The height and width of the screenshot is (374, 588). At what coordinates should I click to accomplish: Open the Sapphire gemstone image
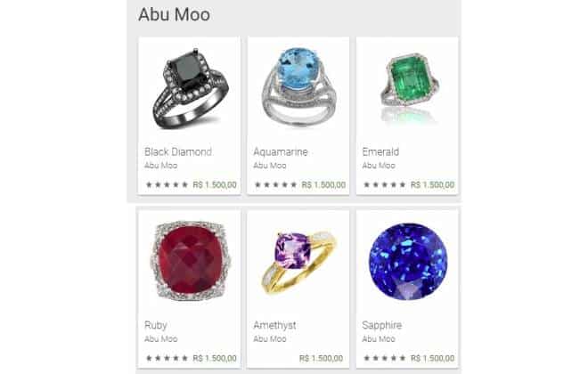(x=408, y=262)
